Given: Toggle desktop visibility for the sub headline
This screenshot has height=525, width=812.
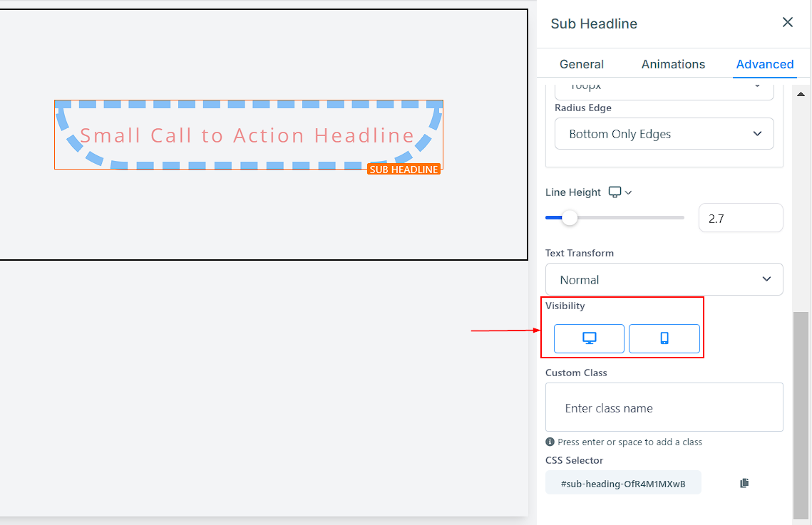Looking at the screenshot, I should [x=589, y=338].
